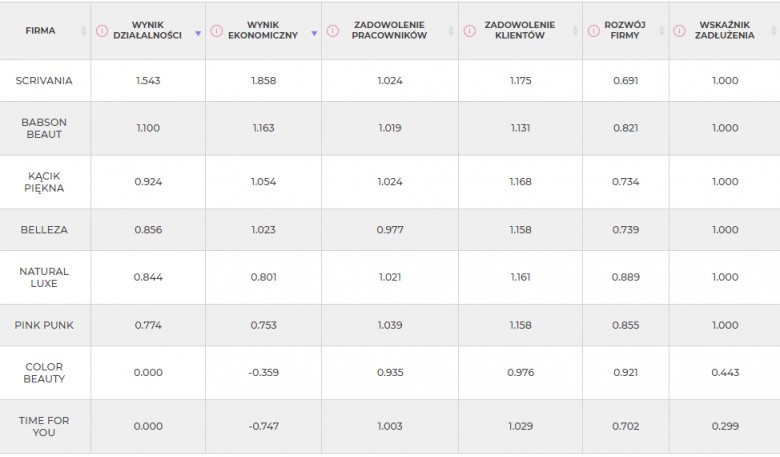Open info icon next to Wynik Ekonomiczny
Screen dimensions: 780x457
tap(216, 31)
